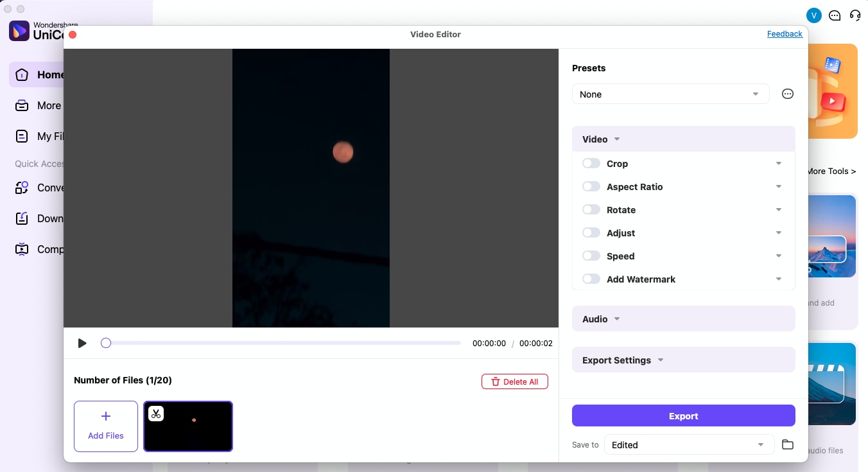Select the moon video clip thumbnail
The width and height of the screenshot is (868, 472).
coord(188,426)
